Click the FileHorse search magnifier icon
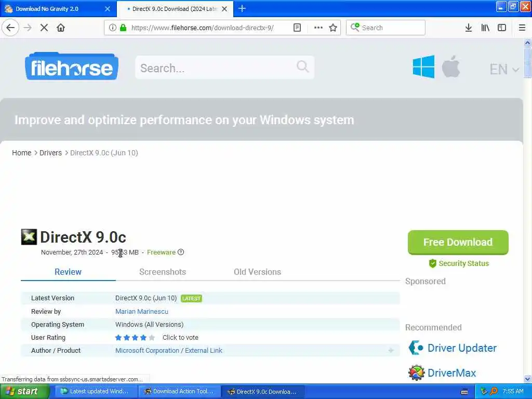Screen dimensions: 532x399 tap(302, 66)
